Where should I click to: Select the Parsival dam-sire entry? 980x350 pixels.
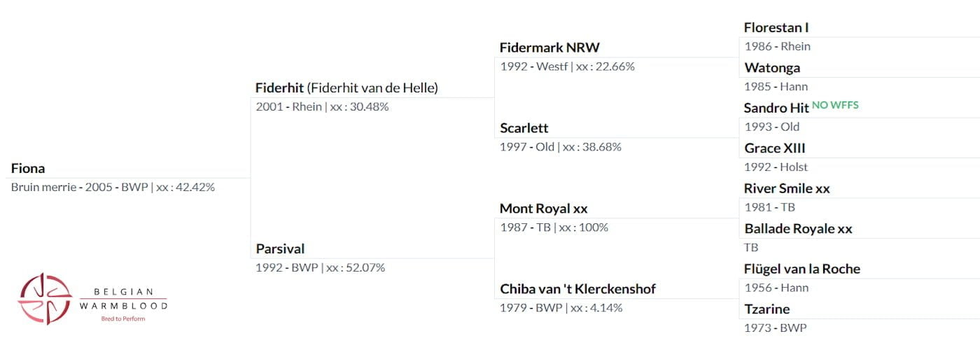(280, 248)
